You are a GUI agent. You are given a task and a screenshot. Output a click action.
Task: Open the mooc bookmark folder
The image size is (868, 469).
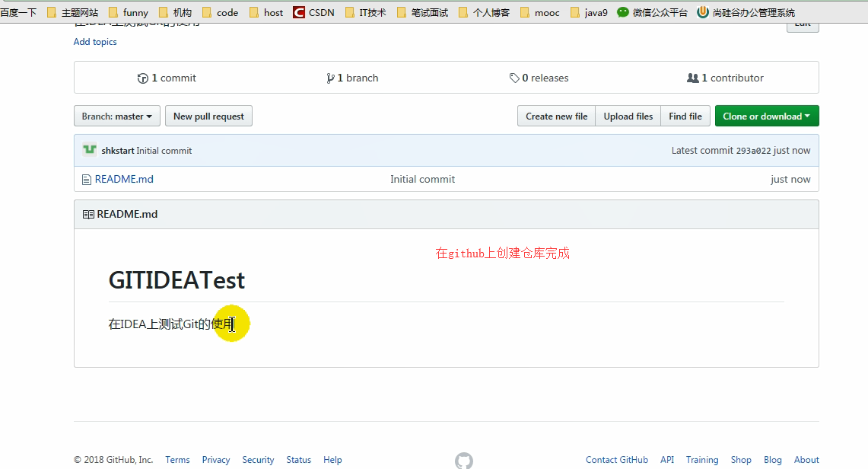point(539,12)
